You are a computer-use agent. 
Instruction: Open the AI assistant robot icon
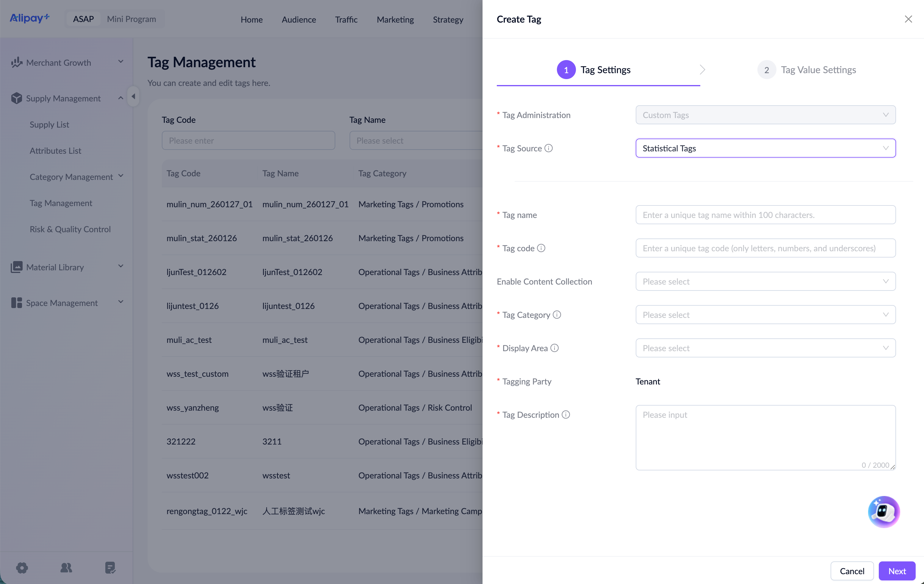884,511
